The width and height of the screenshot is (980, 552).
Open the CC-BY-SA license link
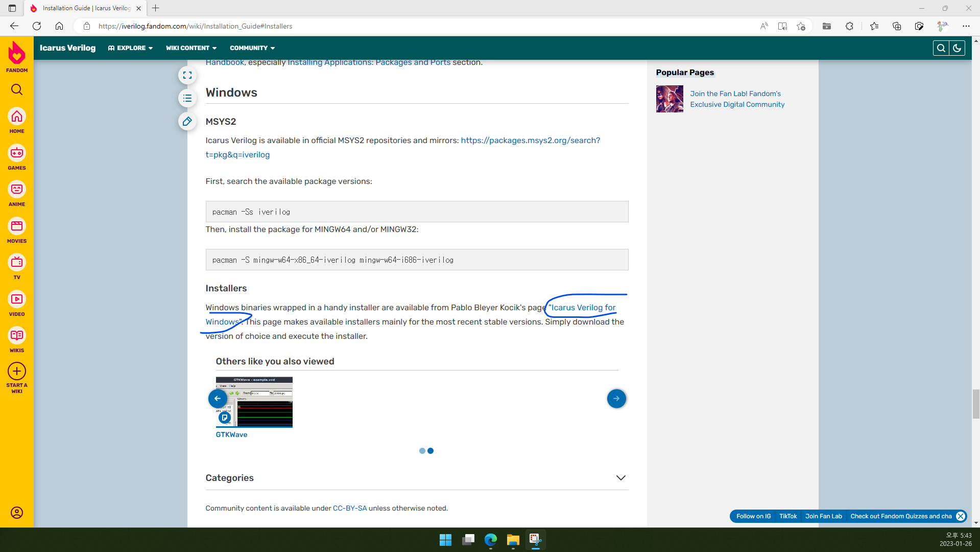point(350,508)
